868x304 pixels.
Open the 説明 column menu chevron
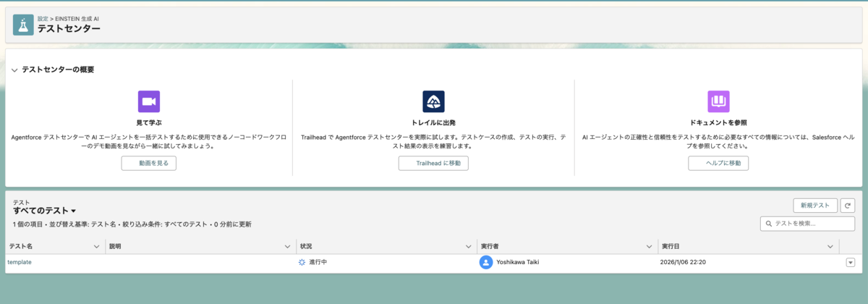point(287,247)
